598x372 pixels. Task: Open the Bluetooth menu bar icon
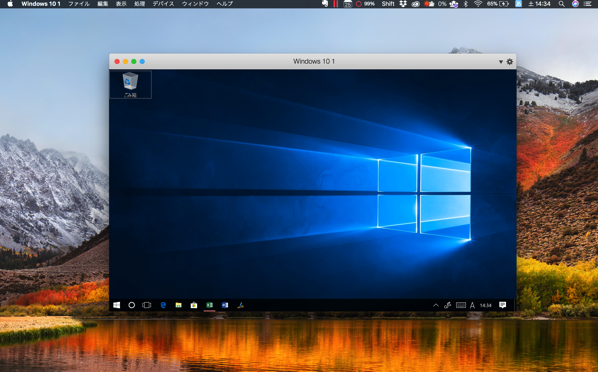click(466, 4)
